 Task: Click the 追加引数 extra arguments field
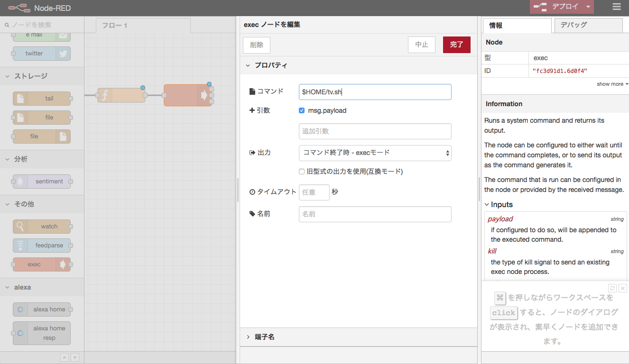(x=375, y=131)
